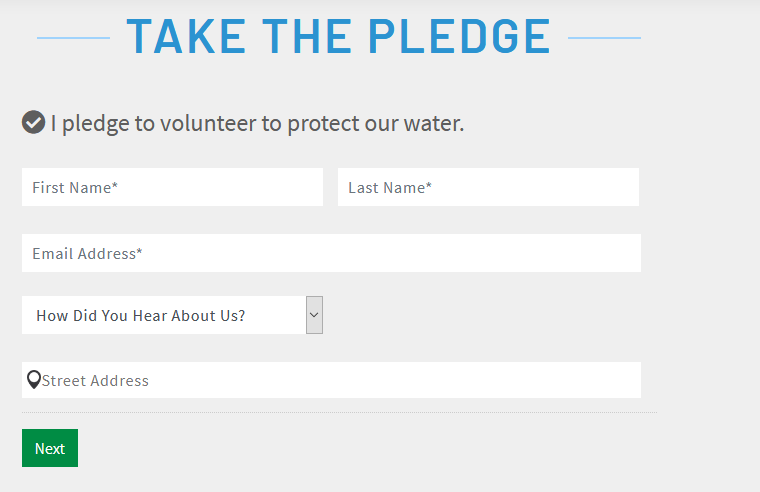Select the pledge to volunteer statement text
Viewport: 760px width, 492px height.
257,124
